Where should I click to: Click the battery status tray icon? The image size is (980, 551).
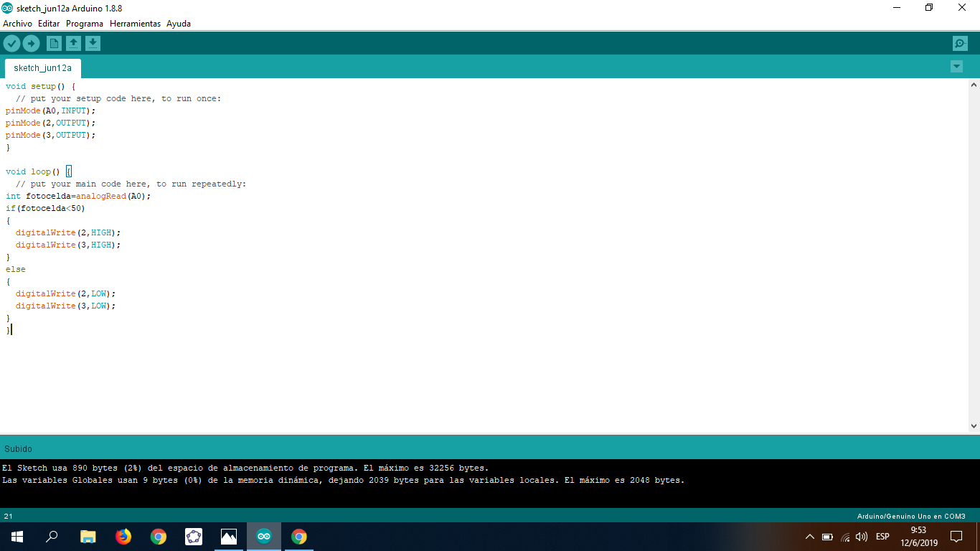pyautogui.click(x=827, y=537)
